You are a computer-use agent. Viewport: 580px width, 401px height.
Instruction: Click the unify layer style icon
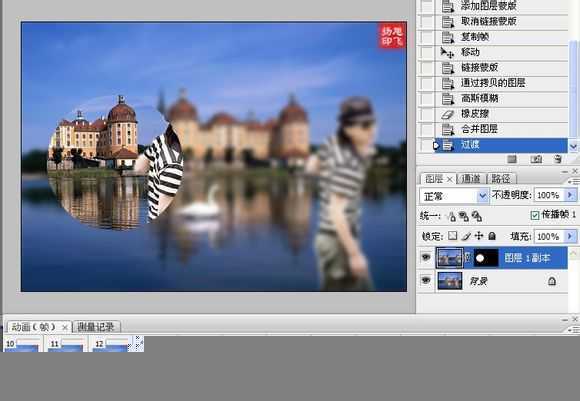pyautogui.click(x=476, y=216)
